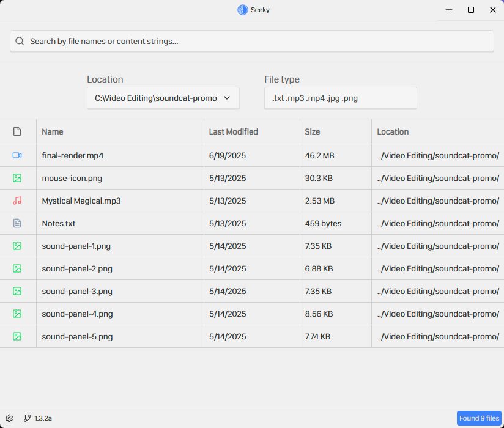This screenshot has width=504, height=428.
Task: Click location path of final-render.mp4 row
Action: coord(438,155)
